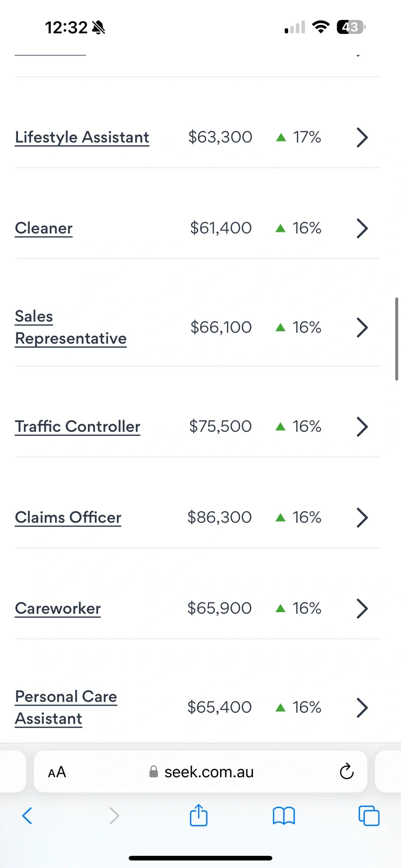Image resolution: width=401 pixels, height=868 pixels.
Task: Open Safari bookmarks book icon
Action: (x=284, y=816)
